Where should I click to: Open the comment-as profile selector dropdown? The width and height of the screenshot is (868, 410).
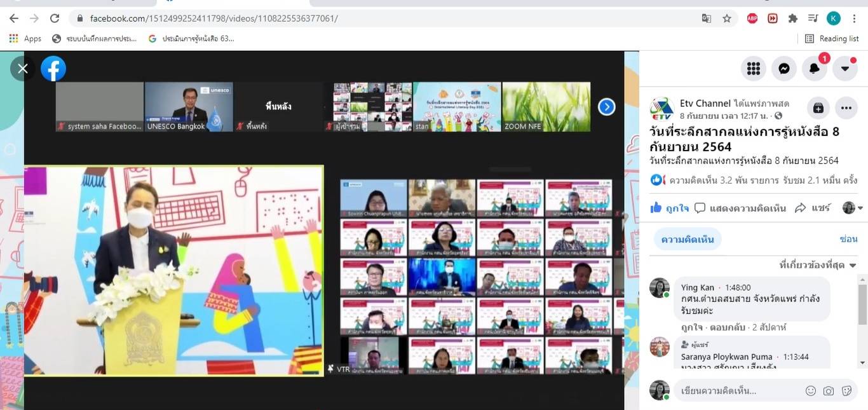tap(853, 208)
